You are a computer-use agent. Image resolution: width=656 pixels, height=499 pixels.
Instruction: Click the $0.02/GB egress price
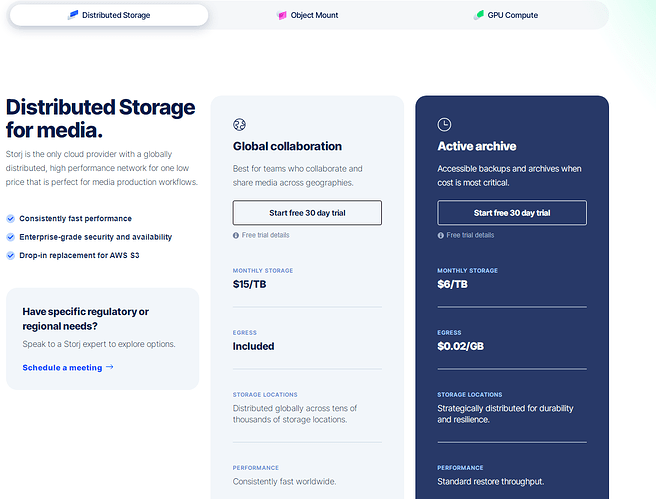(x=460, y=346)
